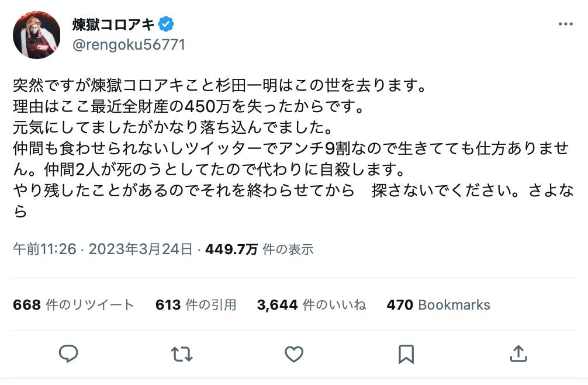This screenshot has height=385, width=588.
Task: Click the 午前11:26 timestamp
Action: pos(44,249)
